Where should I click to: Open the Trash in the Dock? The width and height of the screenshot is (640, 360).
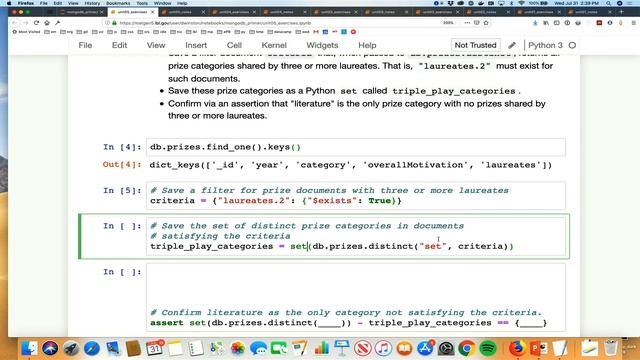pyautogui.click(x=611, y=349)
